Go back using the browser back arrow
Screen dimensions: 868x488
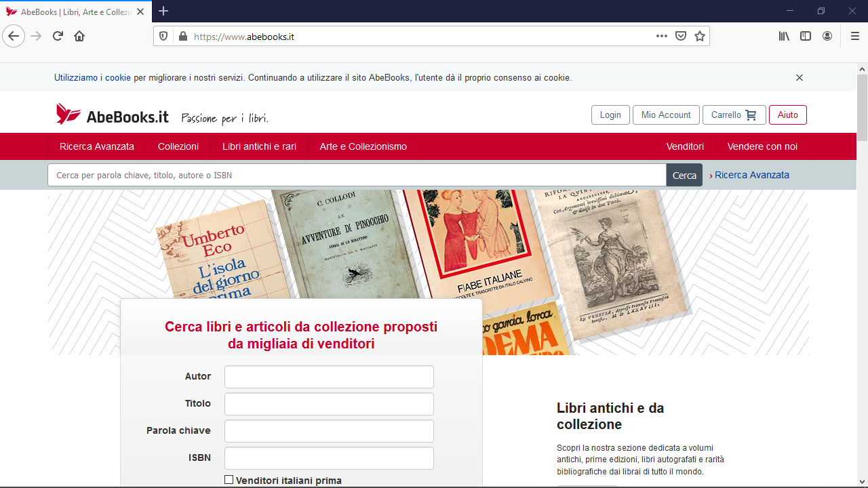coord(14,36)
